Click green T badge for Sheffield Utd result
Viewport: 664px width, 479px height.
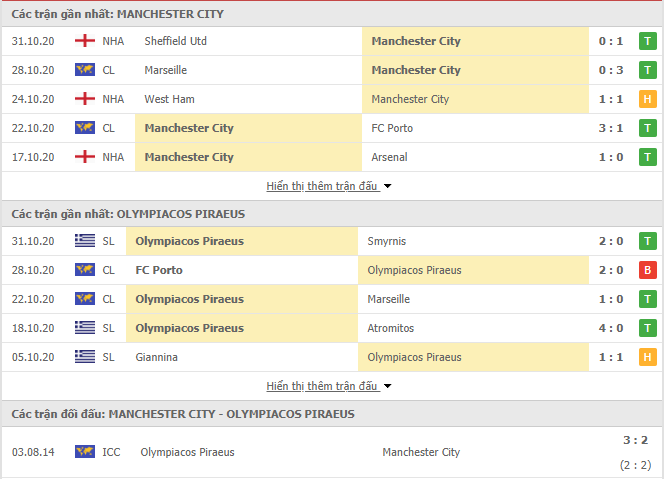click(x=647, y=41)
